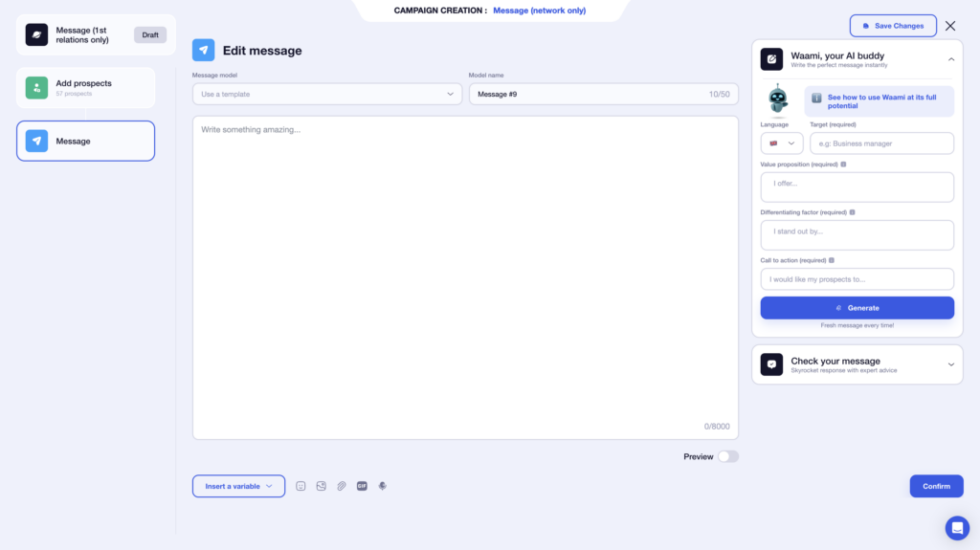Screen dimensions: 980x550
Task: Click the Waami AI buddy pencil icon
Action: point(771,59)
